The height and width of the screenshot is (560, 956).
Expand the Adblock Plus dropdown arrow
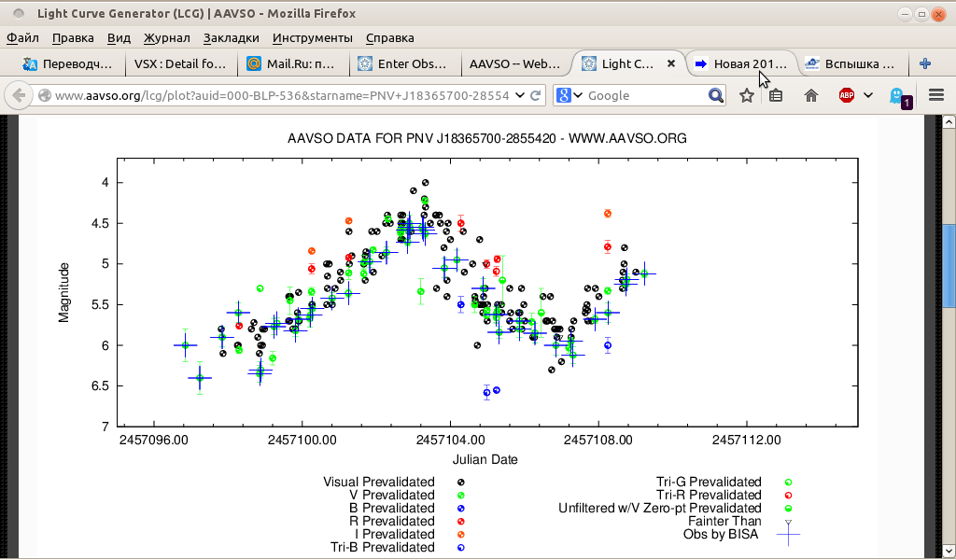pos(867,95)
